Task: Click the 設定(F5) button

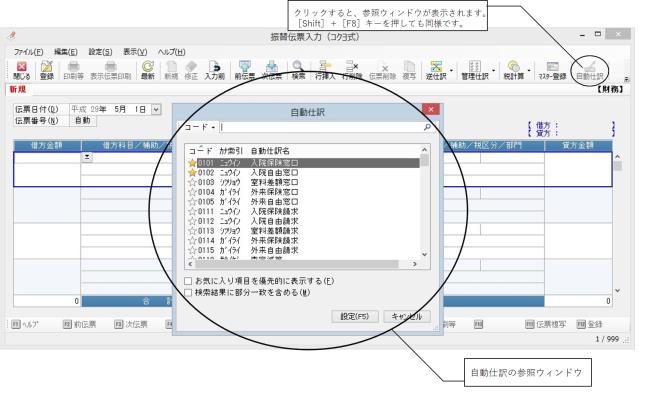Action: pos(354,316)
